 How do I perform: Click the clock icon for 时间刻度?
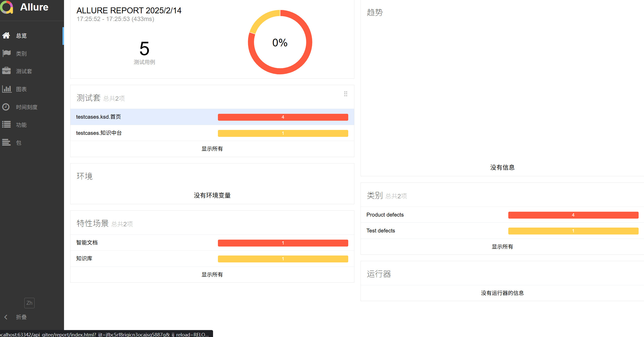(x=6, y=107)
